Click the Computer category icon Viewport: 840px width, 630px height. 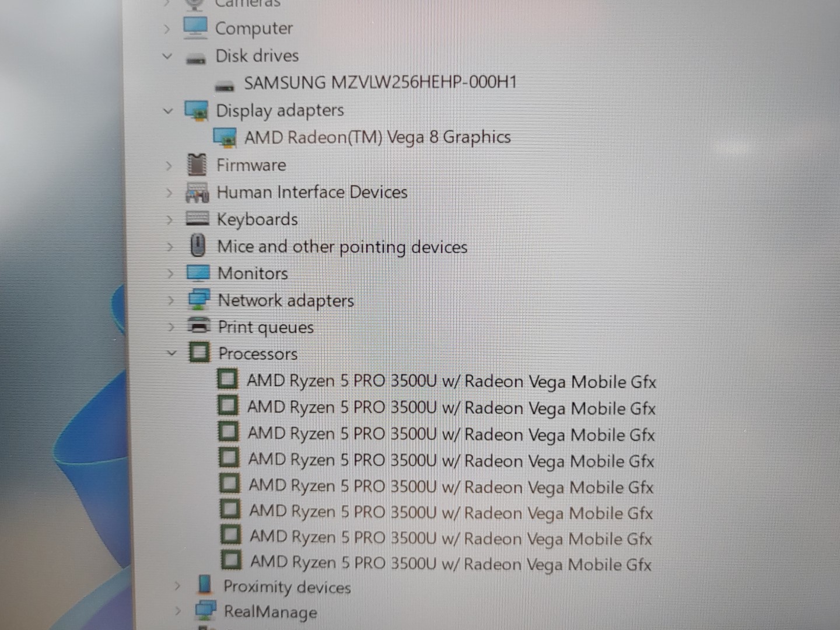195,27
